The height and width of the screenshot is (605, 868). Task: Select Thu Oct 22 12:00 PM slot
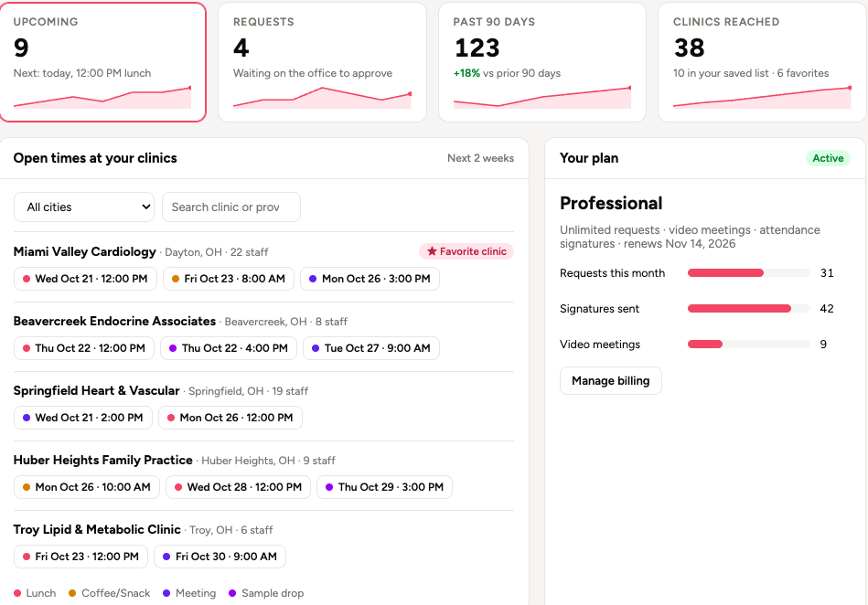pyautogui.click(x=84, y=348)
